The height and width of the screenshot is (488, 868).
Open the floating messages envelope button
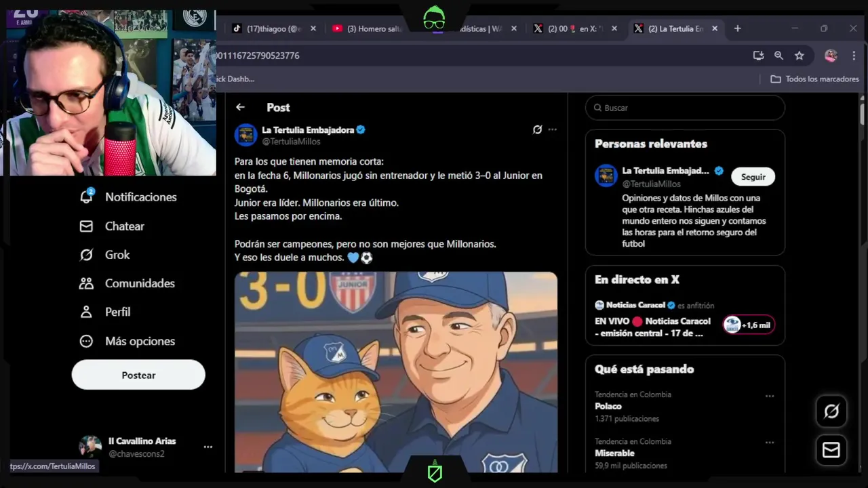(x=831, y=450)
